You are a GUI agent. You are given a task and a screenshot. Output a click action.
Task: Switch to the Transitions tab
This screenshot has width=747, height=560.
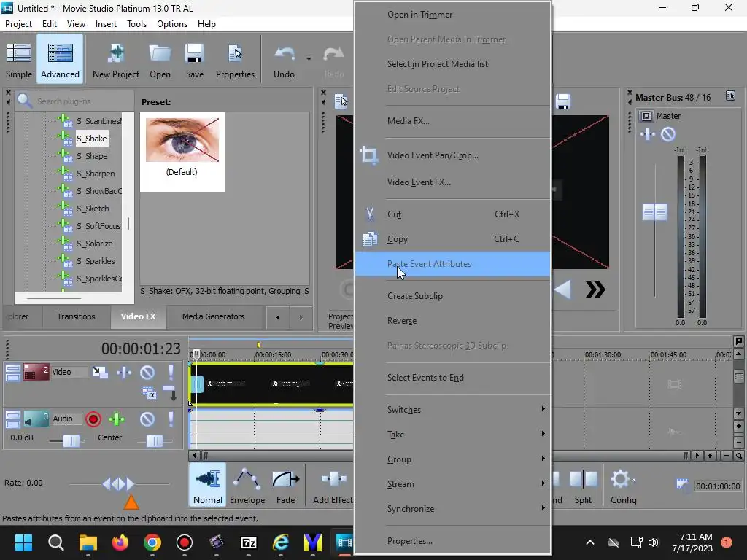tap(76, 316)
